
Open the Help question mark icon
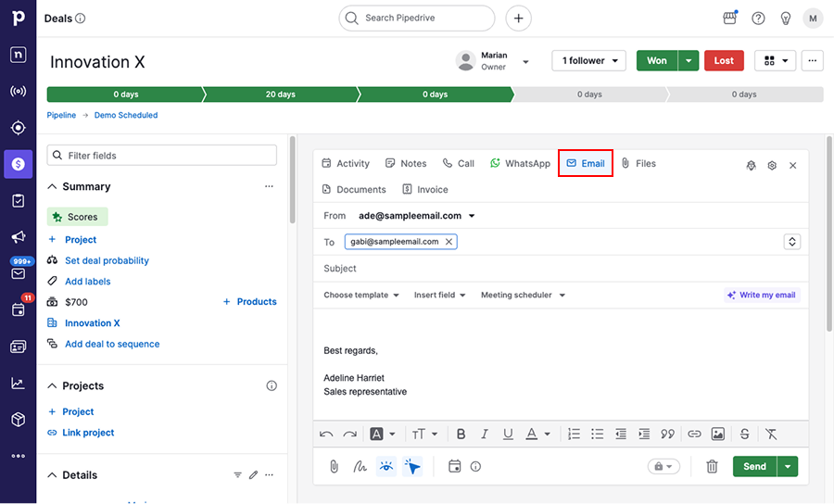(758, 19)
